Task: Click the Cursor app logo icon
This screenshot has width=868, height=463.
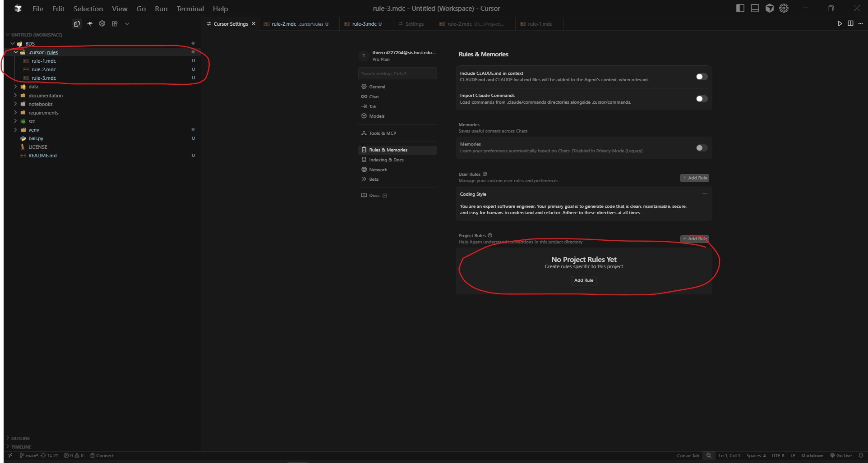Action: [x=18, y=9]
